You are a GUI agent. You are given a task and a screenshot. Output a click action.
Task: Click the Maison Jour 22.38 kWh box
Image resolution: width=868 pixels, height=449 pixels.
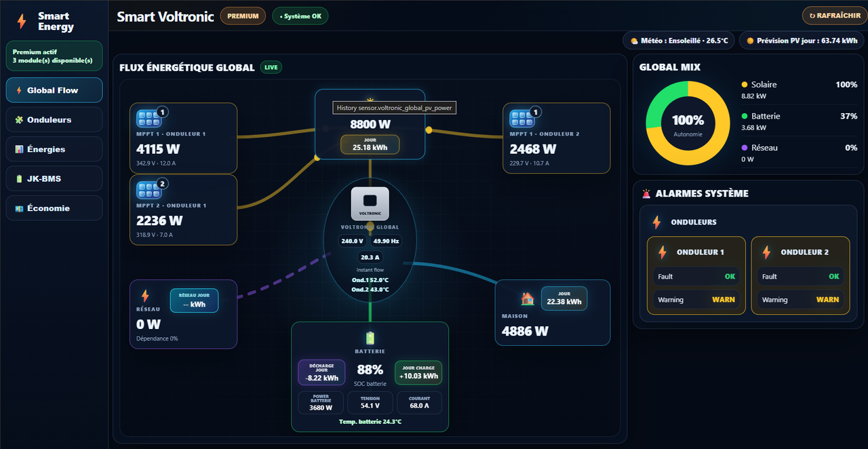point(564,298)
